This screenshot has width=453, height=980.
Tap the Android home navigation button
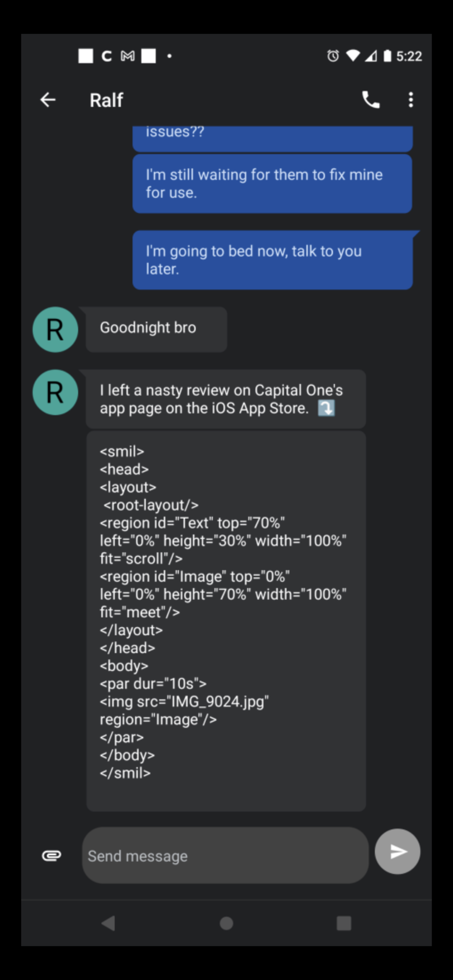[226, 923]
